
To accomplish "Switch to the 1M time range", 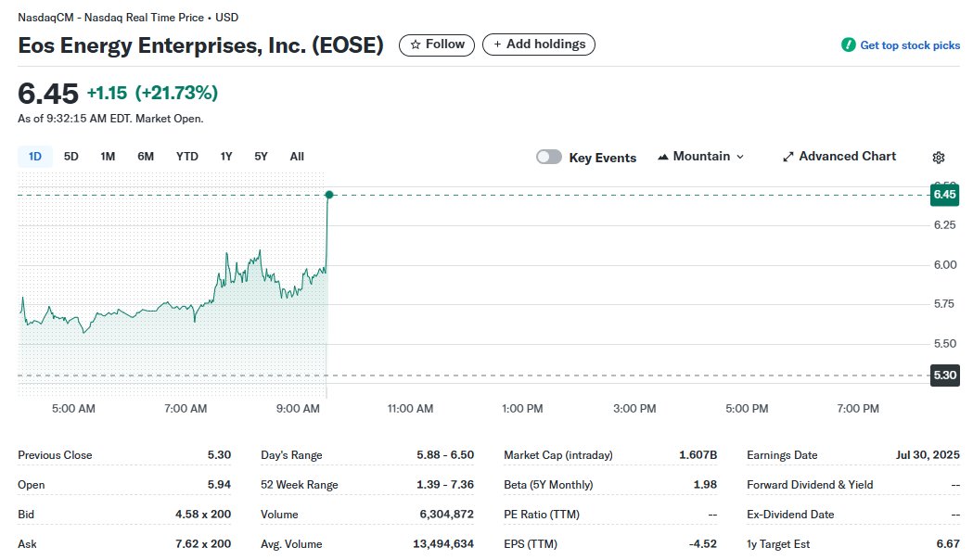I will (108, 157).
